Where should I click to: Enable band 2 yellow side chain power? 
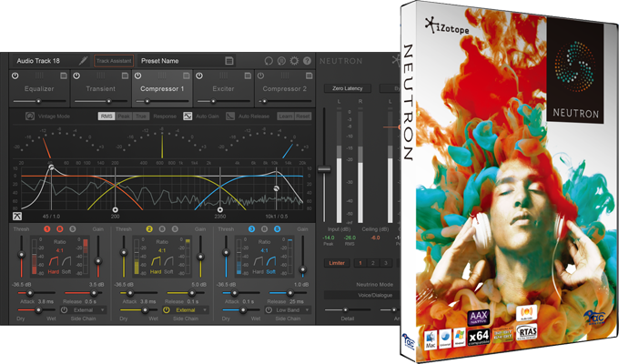click(167, 310)
